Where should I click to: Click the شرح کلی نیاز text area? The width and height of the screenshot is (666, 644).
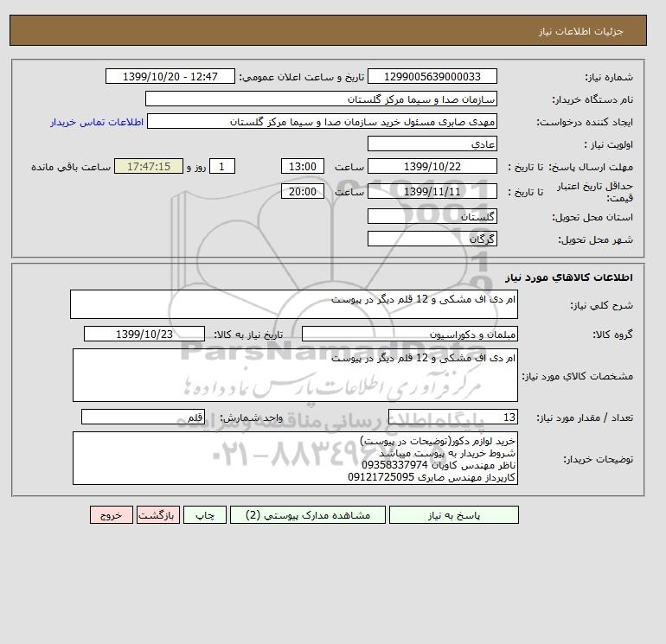[x=294, y=304]
